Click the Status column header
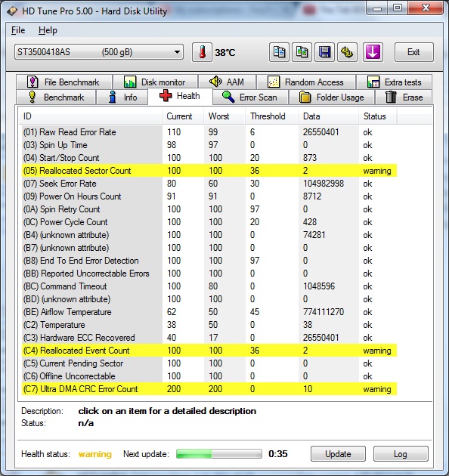Screen dimensions: 449x476 click(x=378, y=116)
